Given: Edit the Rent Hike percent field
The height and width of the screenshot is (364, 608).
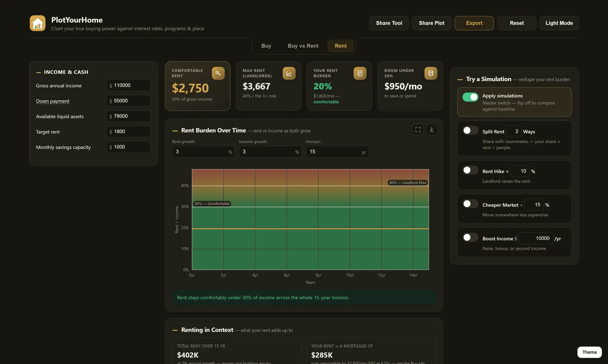Looking at the screenshot, I should pyautogui.click(x=520, y=171).
